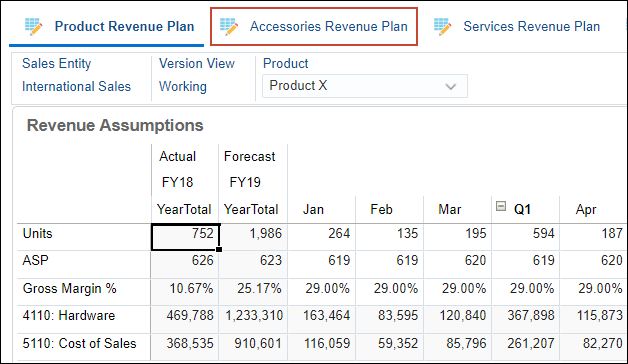
Task: Select the Hardware Feb cell 83,595
Action: [390, 320]
